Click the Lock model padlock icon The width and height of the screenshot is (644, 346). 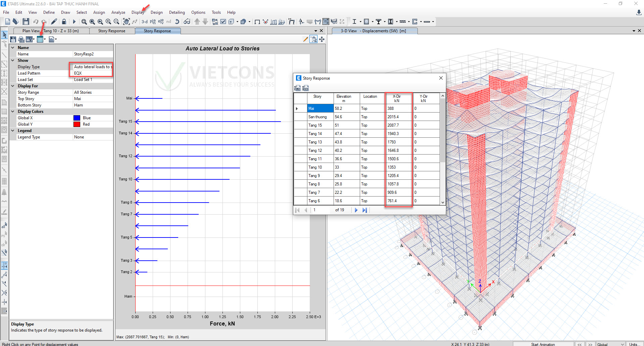coord(64,21)
